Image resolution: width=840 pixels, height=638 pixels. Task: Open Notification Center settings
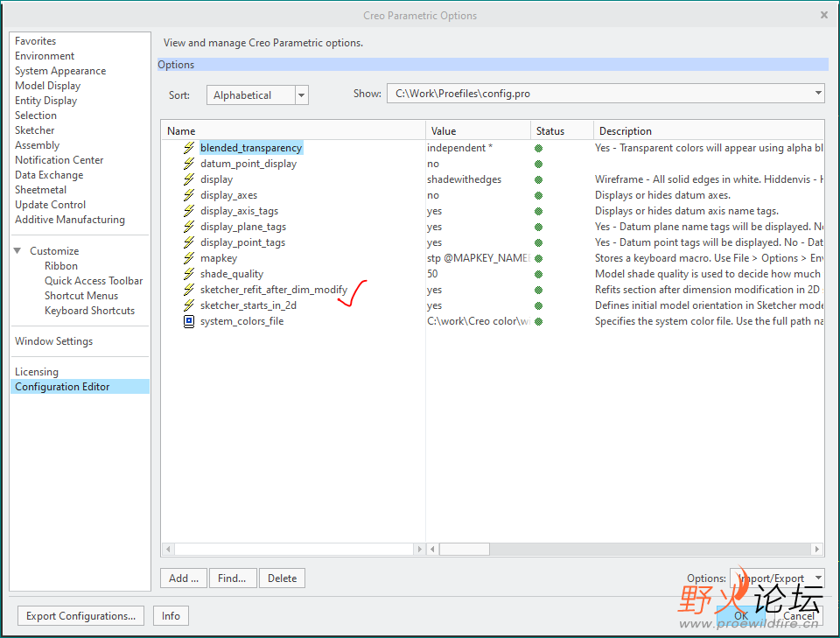59,160
